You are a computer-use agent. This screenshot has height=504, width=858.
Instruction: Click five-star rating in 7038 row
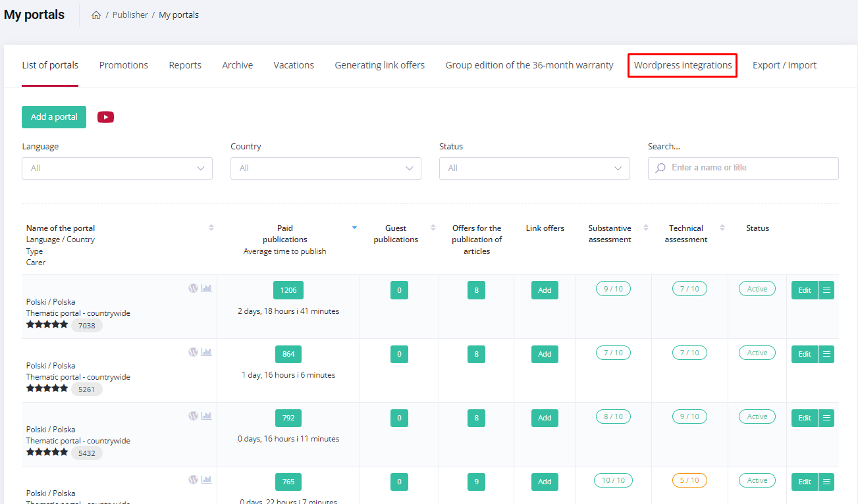[x=47, y=324]
